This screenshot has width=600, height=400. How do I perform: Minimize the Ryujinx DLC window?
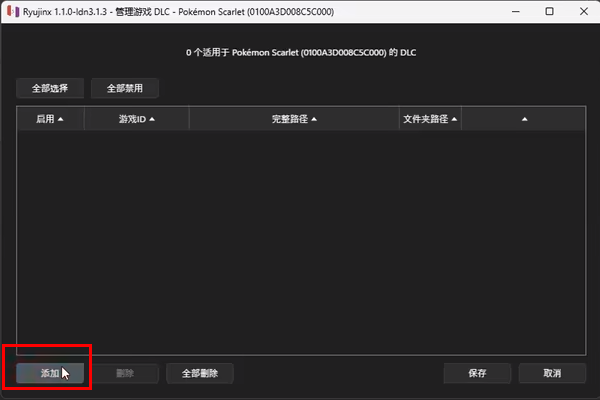click(x=515, y=11)
